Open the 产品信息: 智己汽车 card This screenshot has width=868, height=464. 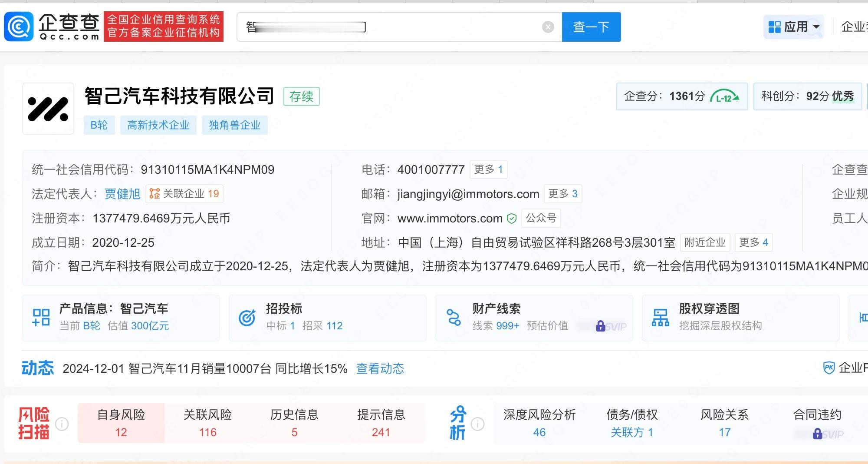point(121,318)
